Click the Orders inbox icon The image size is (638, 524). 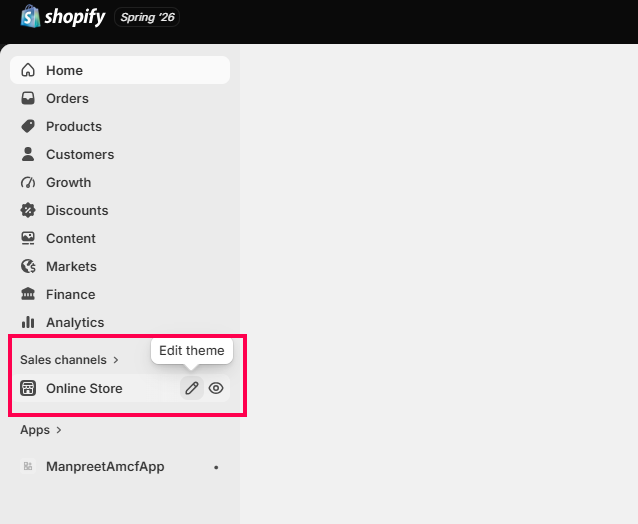(x=28, y=98)
